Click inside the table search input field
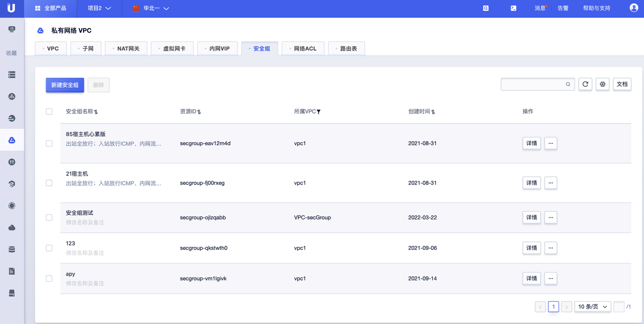The height and width of the screenshot is (324, 644). tap(533, 84)
